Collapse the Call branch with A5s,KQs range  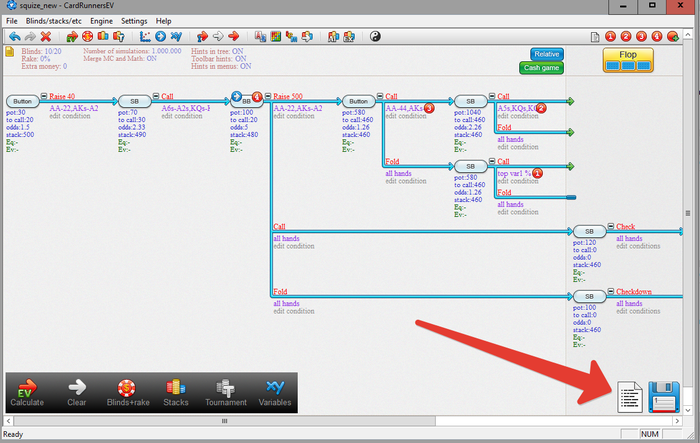pos(492,96)
